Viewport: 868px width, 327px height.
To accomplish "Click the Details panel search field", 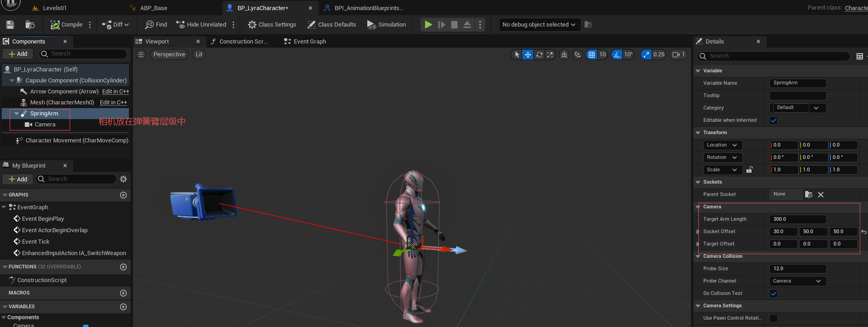I will pos(774,56).
